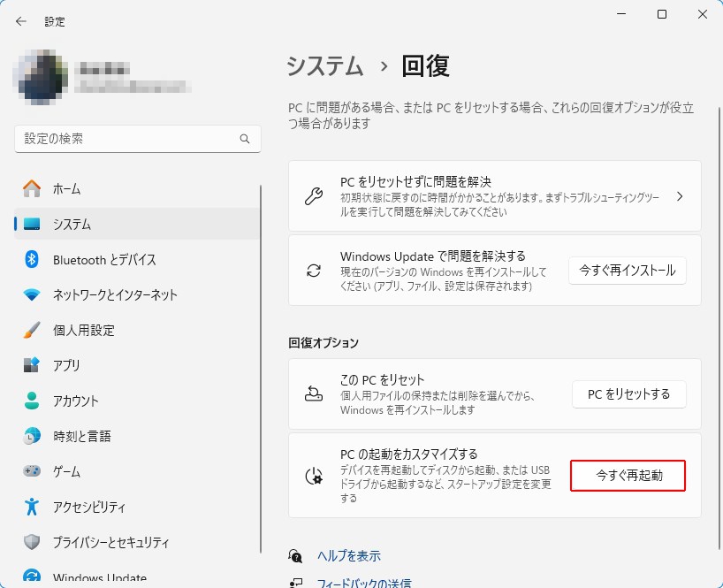
Task: Open アカウント settings page
Action: coord(76,401)
